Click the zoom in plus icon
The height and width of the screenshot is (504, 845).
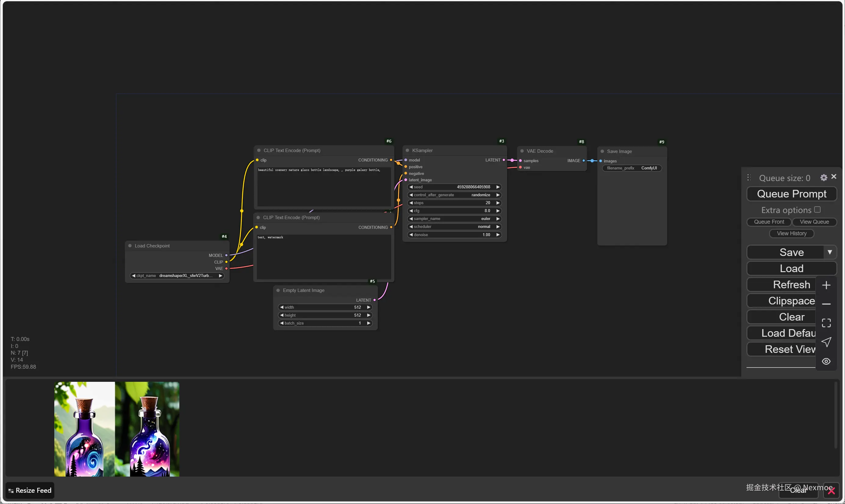pyautogui.click(x=826, y=285)
